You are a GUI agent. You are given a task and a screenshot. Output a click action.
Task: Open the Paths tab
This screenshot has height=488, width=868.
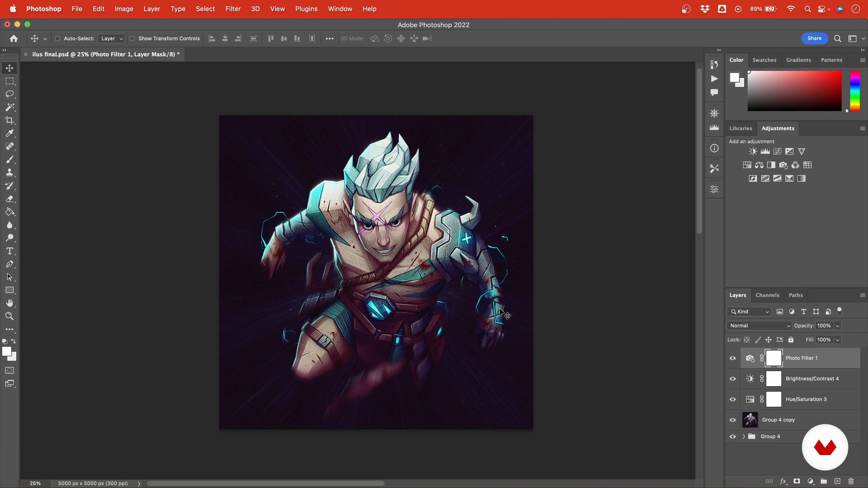click(796, 295)
